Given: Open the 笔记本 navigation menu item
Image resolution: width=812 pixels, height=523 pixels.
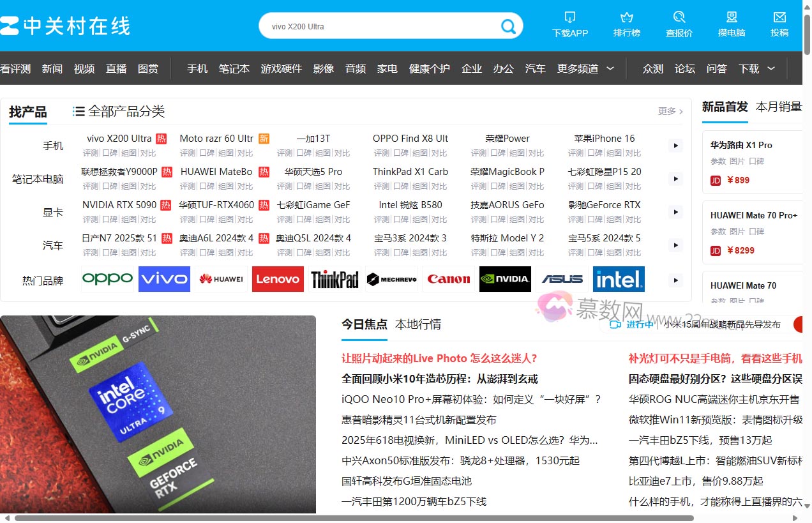Looking at the screenshot, I should (234, 68).
